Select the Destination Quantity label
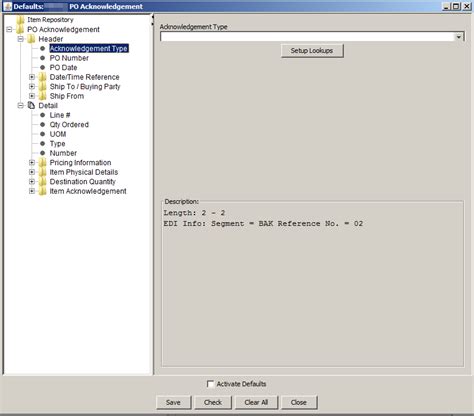474x416 pixels. (x=82, y=182)
